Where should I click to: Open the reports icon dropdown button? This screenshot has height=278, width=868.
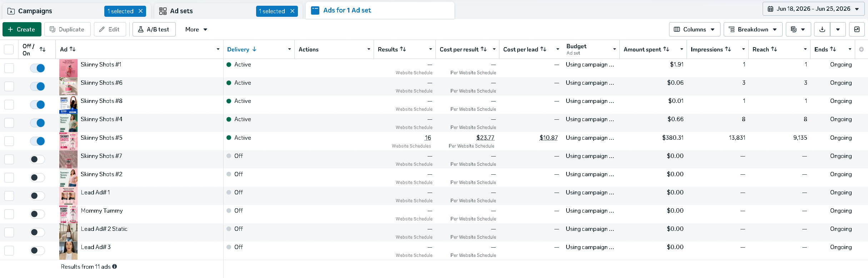(798, 29)
